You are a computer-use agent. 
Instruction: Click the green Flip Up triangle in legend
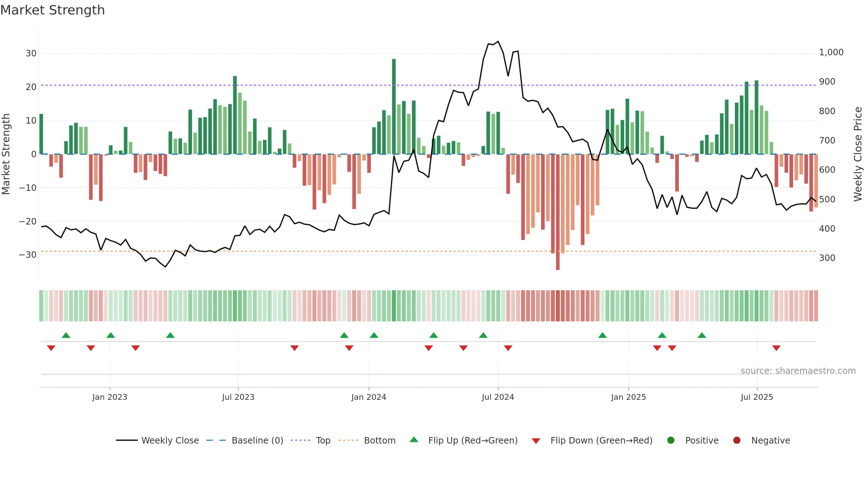click(x=414, y=440)
